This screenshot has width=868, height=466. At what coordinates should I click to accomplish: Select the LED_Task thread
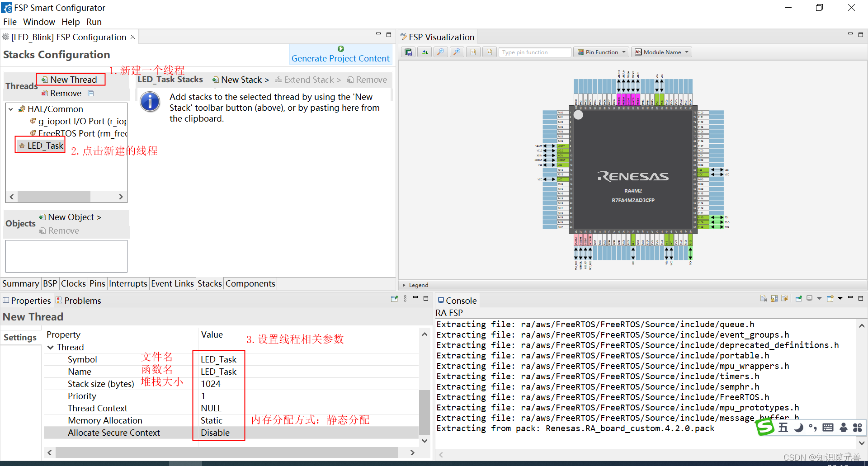41,146
